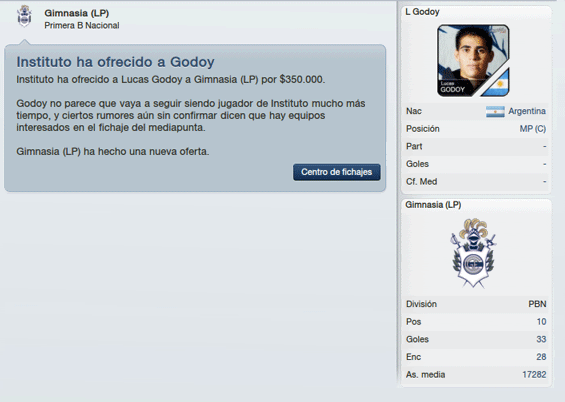Select the Enc 28 stat row
Image resolution: width=565 pixels, height=402 pixels.
[476, 357]
